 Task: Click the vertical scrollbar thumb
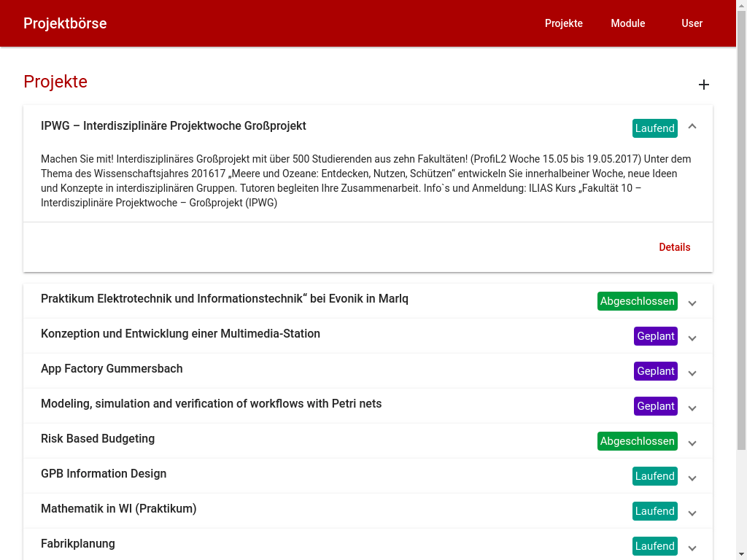pos(741,230)
